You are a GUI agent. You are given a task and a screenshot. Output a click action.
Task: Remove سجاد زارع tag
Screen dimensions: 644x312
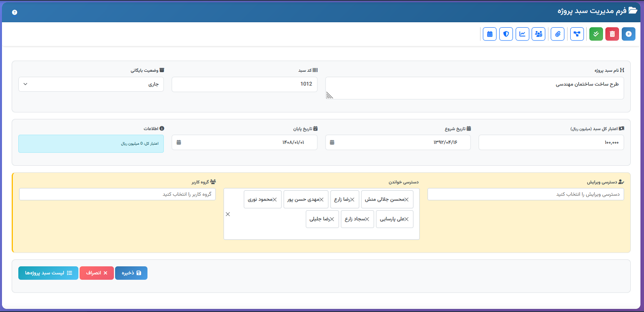[x=367, y=219]
